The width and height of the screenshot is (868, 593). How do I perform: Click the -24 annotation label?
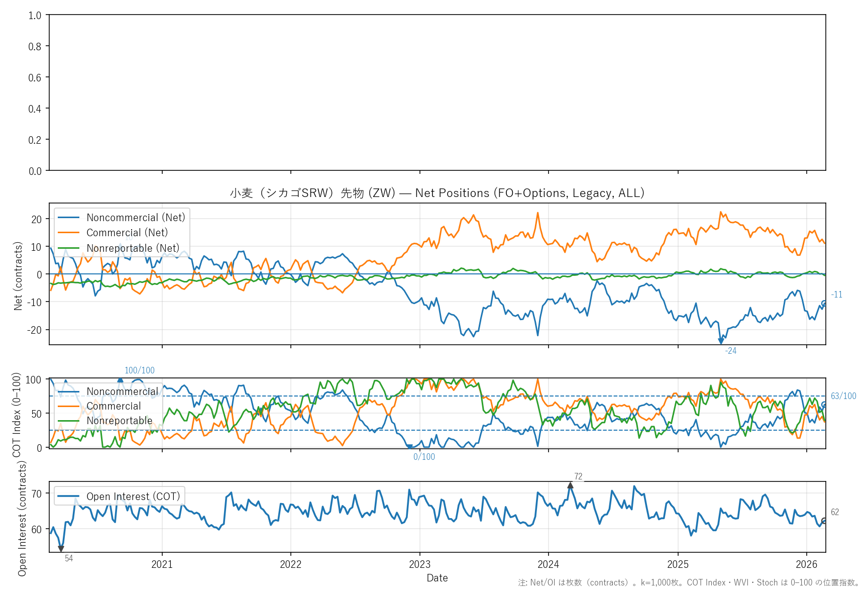730,351
